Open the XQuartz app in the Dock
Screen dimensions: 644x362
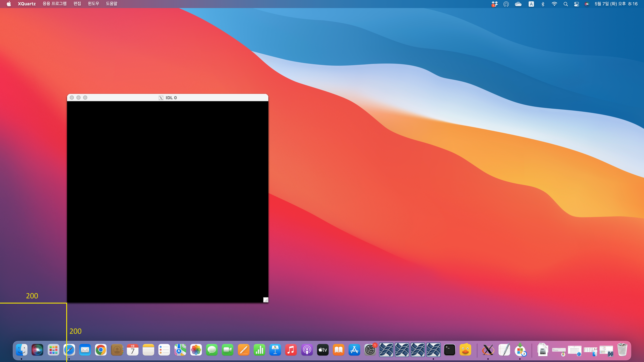coord(488,350)
